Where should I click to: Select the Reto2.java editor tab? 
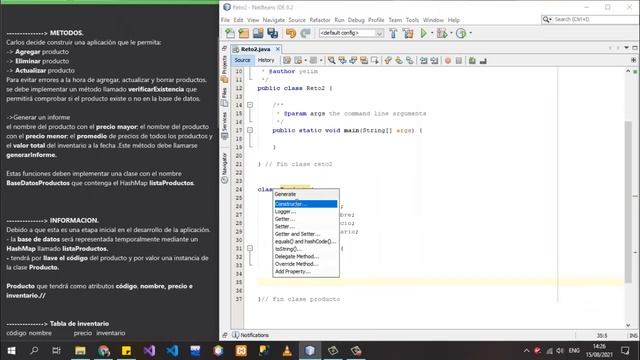(256, 49)
